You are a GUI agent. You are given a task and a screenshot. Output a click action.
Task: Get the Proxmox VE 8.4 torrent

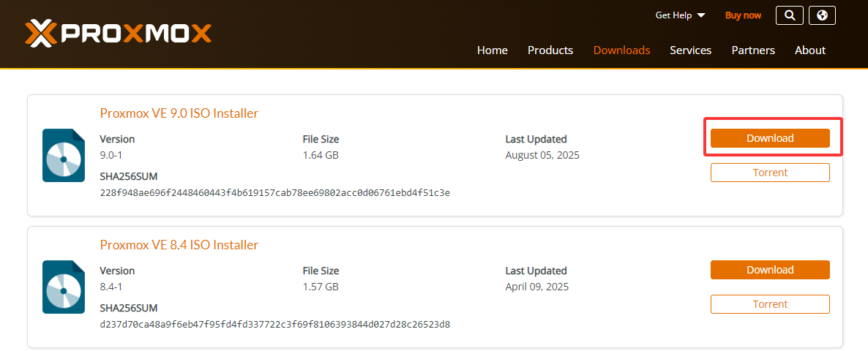(x=770, y=304)
